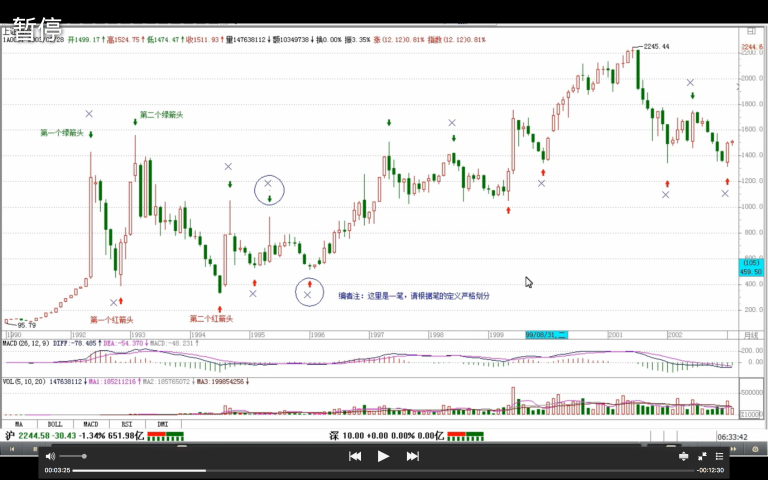Click the 月线 period label
This screenshot has height=480, width=768.
[x=751, y=333]
